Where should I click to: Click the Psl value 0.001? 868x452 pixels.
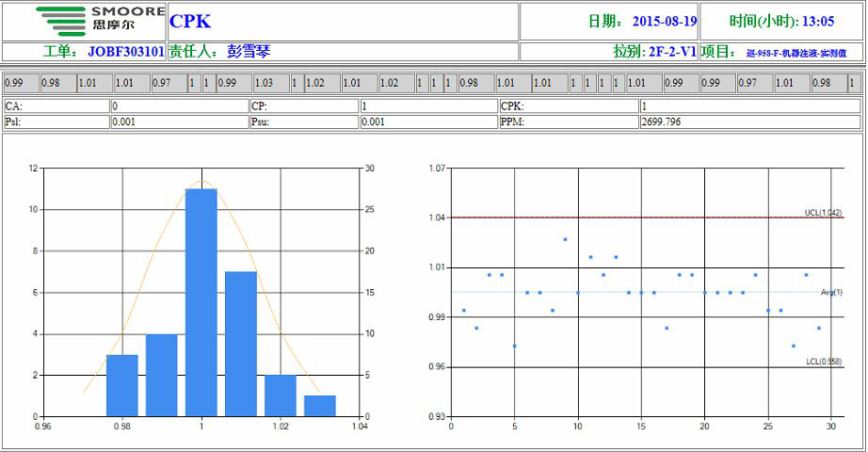pos(123,121)
